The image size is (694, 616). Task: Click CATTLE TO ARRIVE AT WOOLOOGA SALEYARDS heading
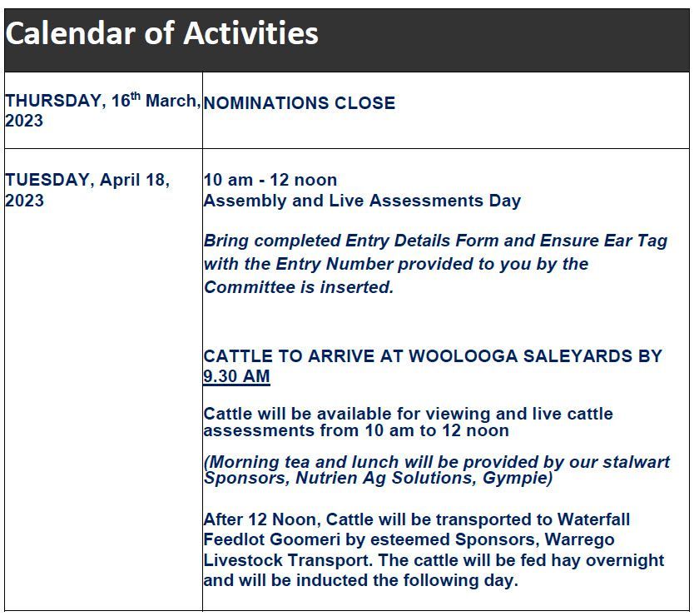(x=433, y=356)
